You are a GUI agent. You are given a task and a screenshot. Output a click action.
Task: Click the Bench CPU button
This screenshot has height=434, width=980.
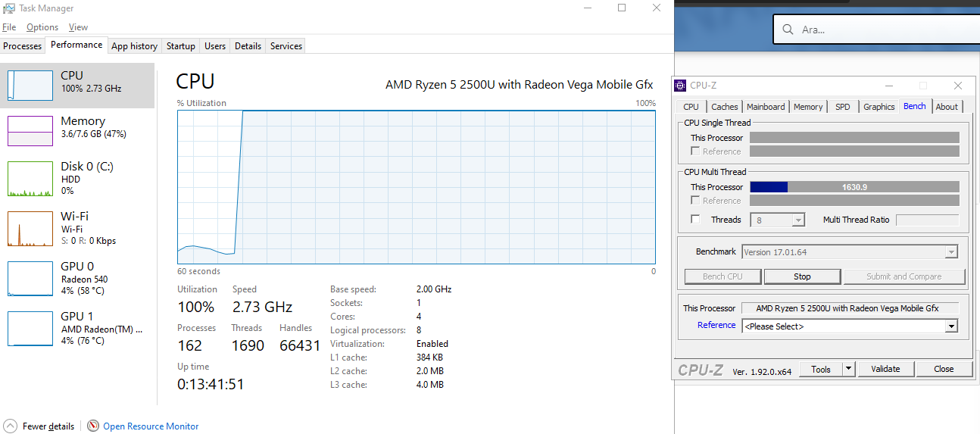(723, 276)
